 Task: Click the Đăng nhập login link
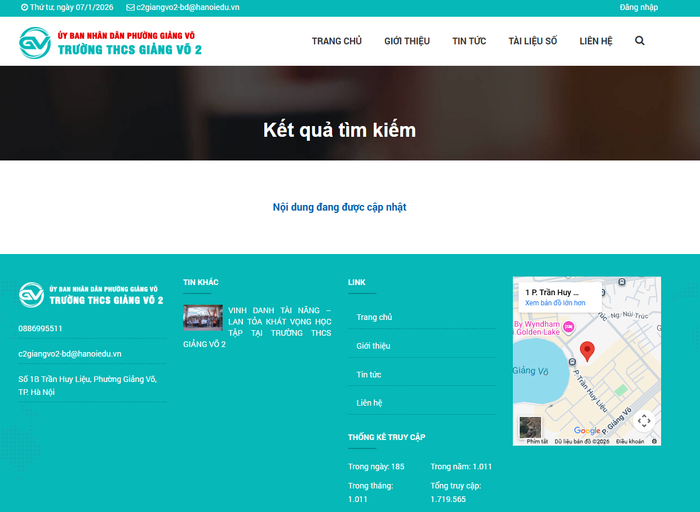(638, 7)
